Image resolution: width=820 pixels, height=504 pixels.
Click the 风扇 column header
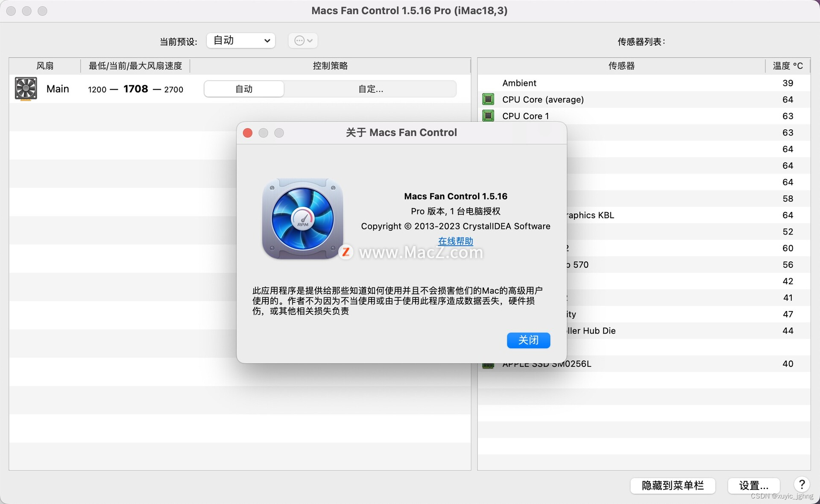45,66
